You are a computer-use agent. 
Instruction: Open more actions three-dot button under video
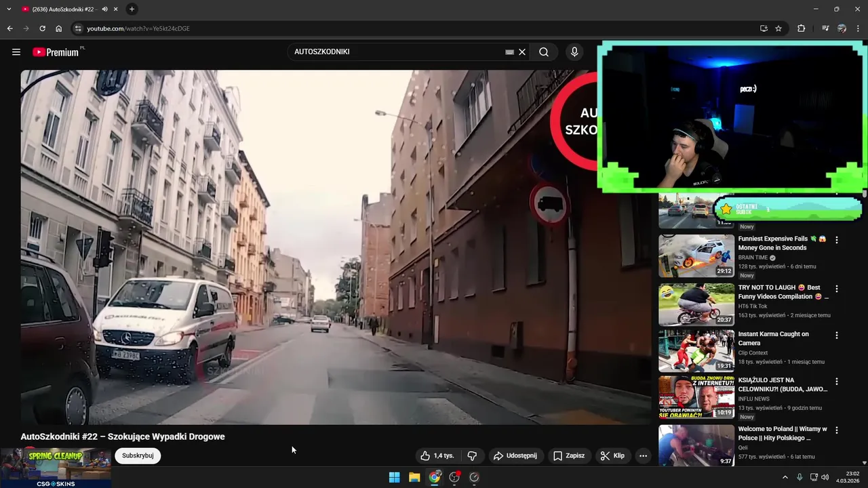click(x=643, y=455)
